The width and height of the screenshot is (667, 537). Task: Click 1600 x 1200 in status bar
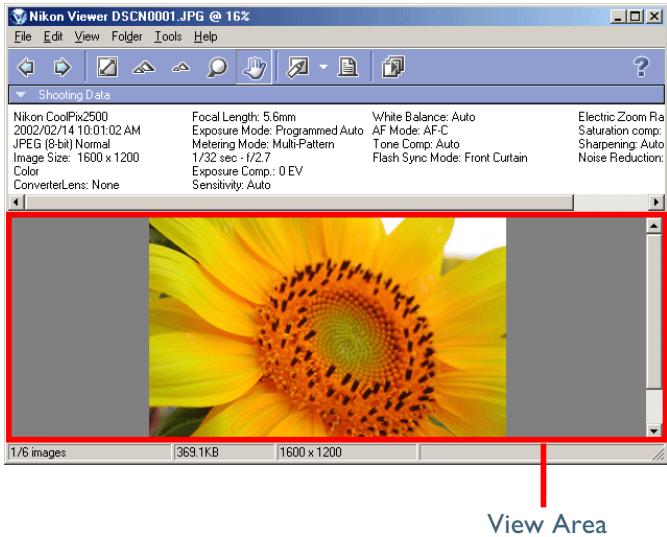click(311, 452)
